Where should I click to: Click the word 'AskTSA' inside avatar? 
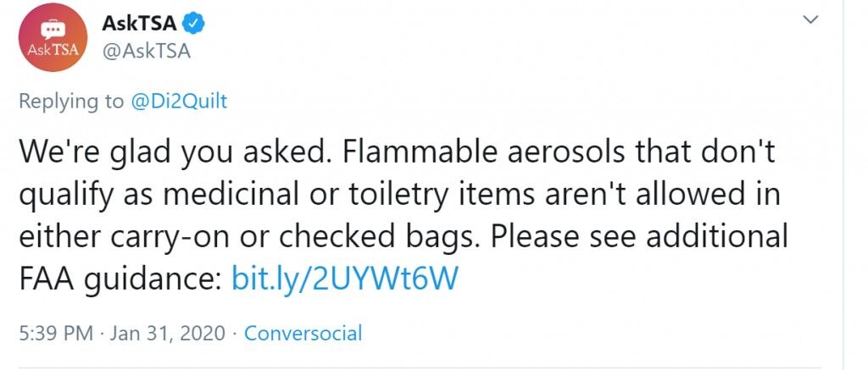point(53,50)
